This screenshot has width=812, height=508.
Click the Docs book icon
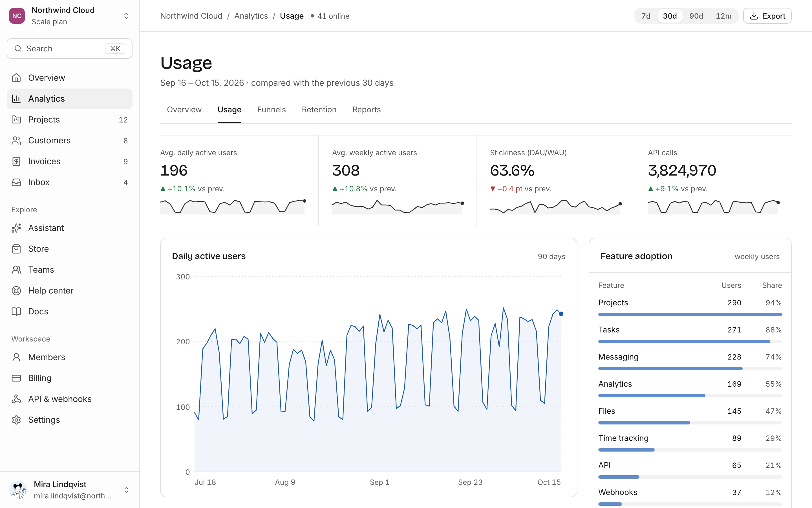point(16,311)
